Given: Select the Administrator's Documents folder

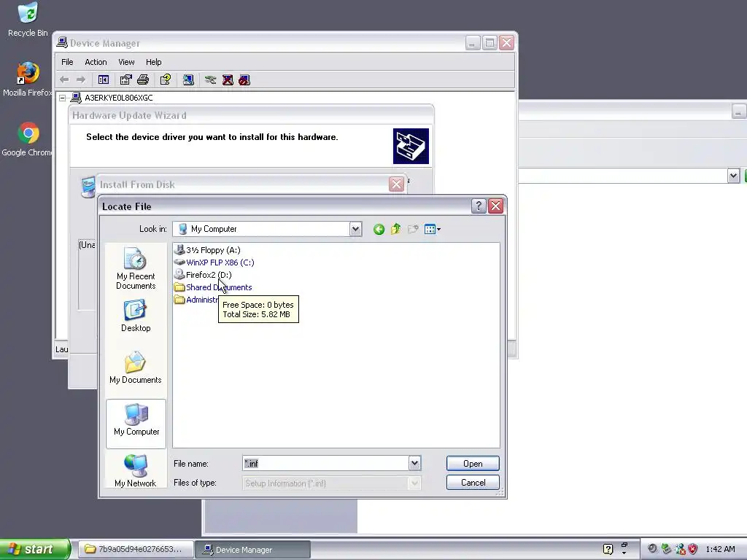Looking at the screenshot, I should 196,300.
